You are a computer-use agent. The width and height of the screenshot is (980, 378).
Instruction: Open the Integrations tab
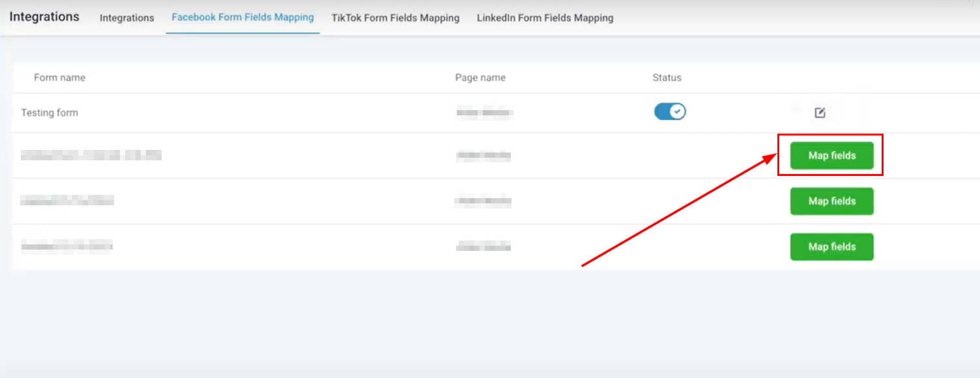click(x=126, y=18)
